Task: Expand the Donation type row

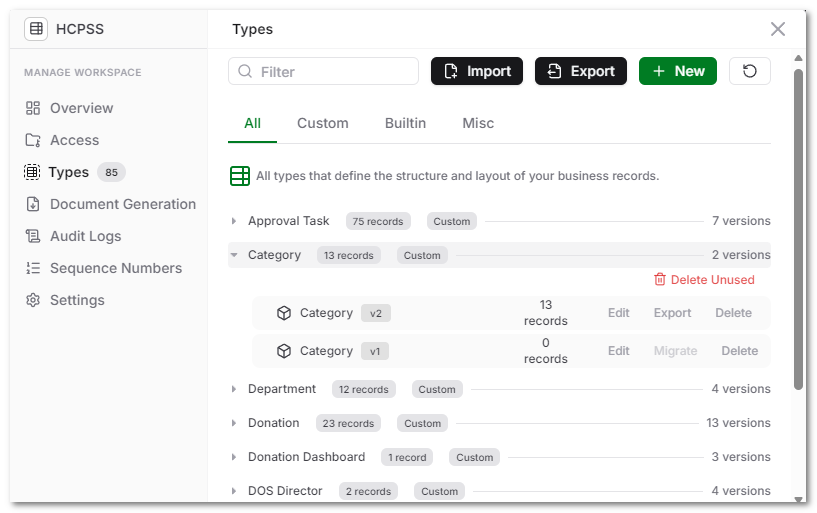Action: (234, 423)
